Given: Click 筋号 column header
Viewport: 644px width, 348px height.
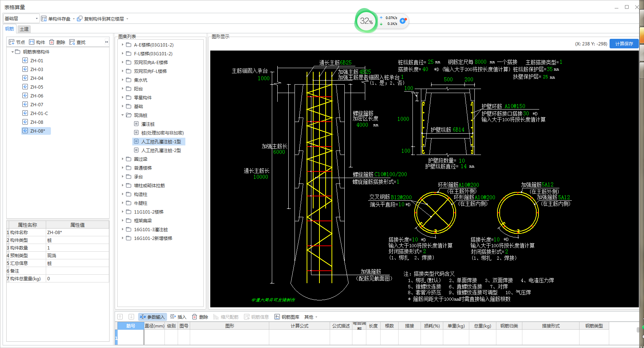Looking at the screenshot, I should [x=131, y=326].
